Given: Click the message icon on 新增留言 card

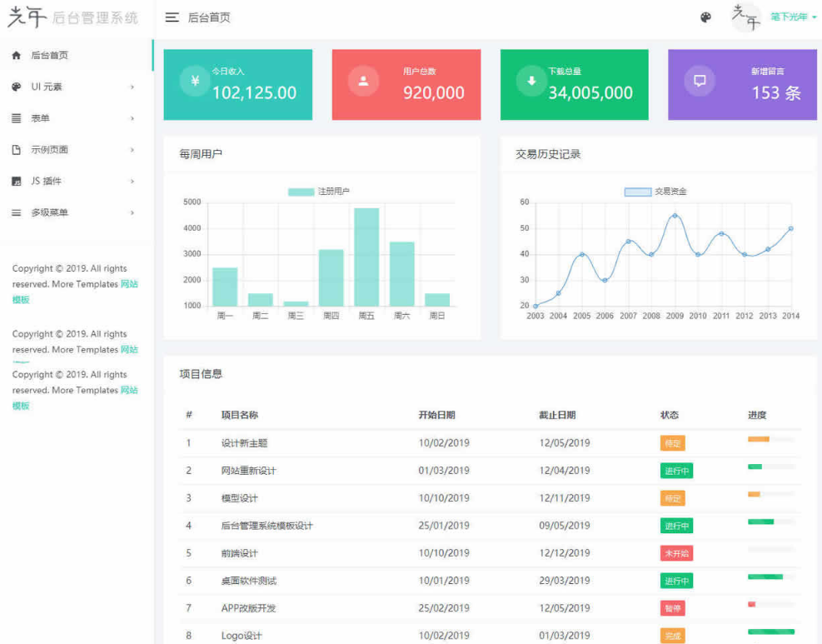Looking at the screenshot, I should 700,81.
